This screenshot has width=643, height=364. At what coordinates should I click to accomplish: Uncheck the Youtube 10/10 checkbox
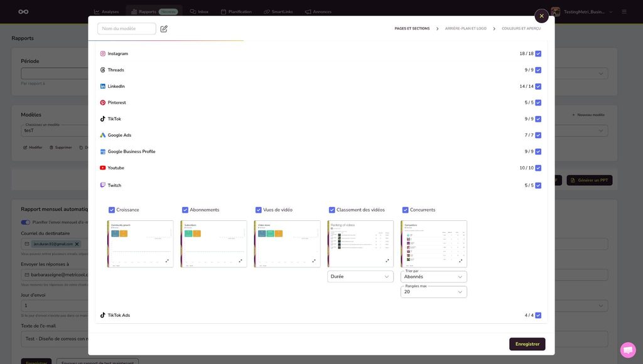[x=538, y=168]
